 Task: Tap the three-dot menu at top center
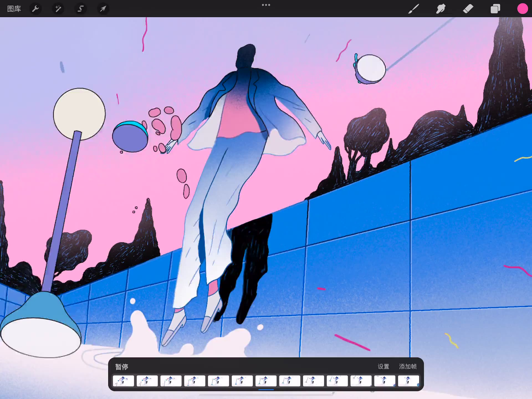pyautogui.click(x=266, y=5)
